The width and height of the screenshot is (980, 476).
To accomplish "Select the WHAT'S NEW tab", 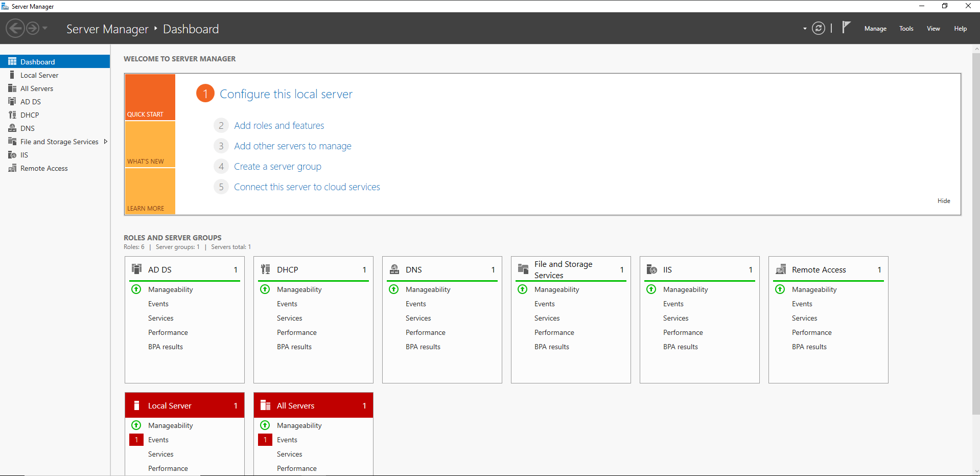I will coord(150,144).
